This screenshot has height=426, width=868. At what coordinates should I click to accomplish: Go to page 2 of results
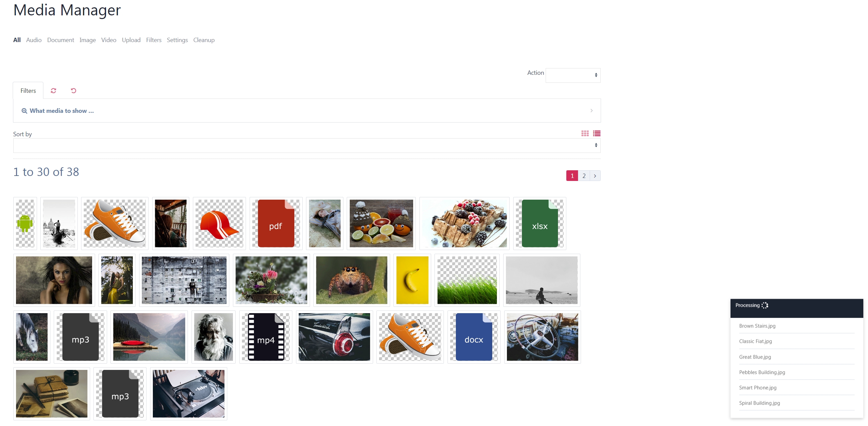point(584,176)
